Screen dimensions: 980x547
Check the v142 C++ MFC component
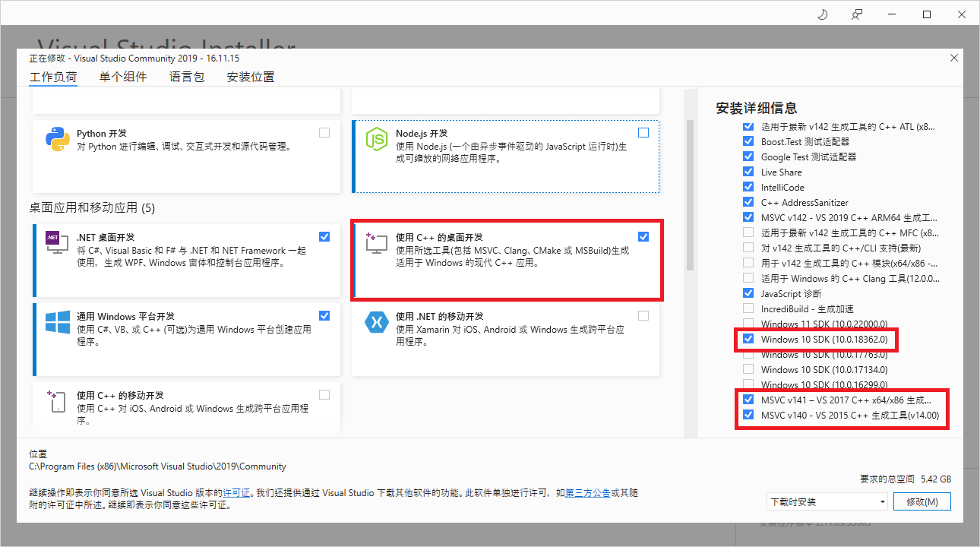748,232
